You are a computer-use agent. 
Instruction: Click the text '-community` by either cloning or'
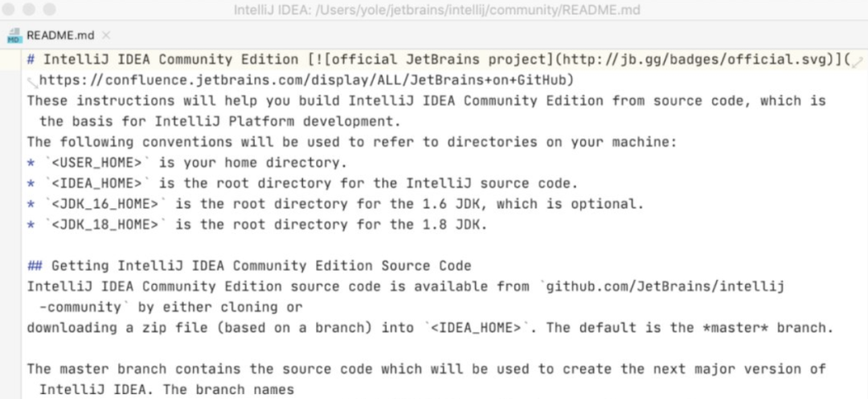pos(171,307)
